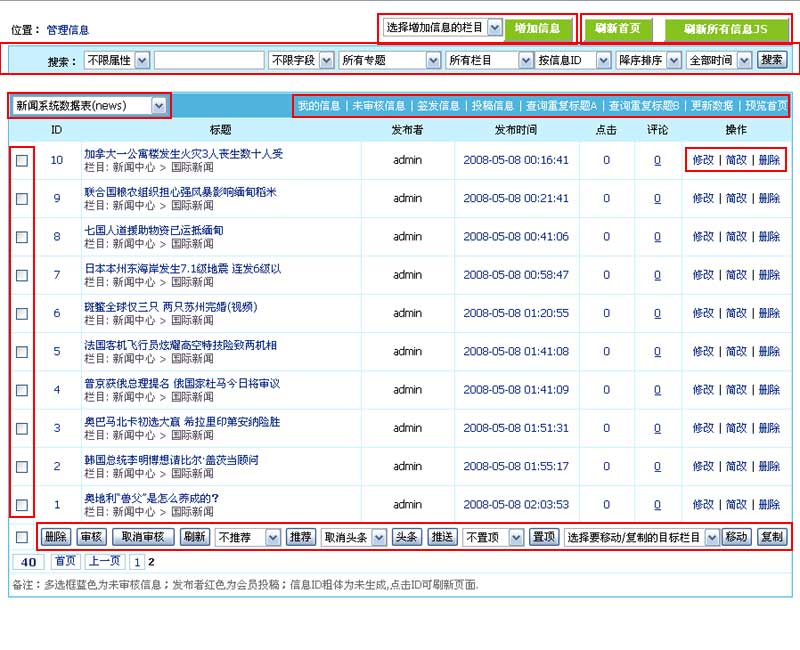The image size is (800, 650).
Task: Expand the 全部时间 filter dropdown
Action: [x=719, y=61]
